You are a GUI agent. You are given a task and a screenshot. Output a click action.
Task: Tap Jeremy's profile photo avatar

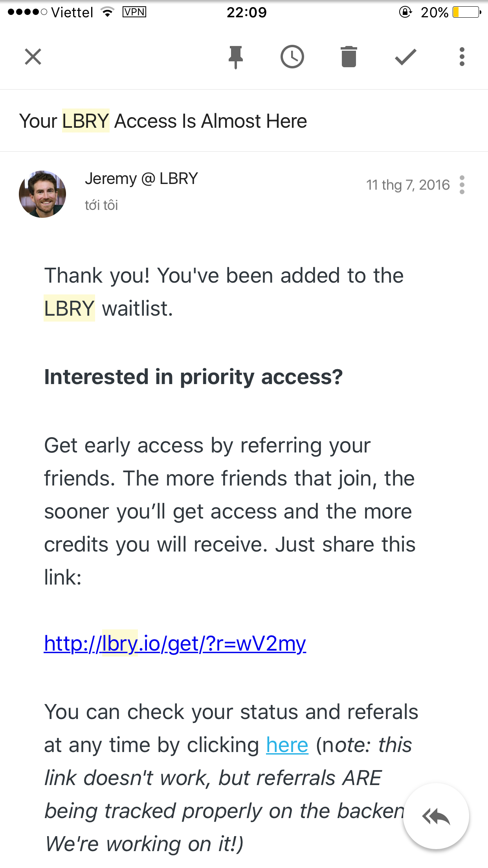(x=42, y=194)
